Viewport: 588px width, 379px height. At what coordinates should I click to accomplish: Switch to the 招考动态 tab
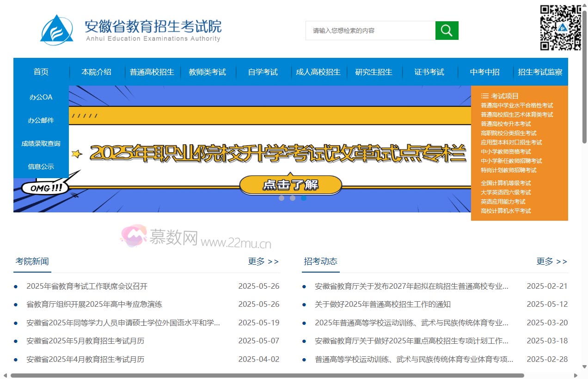320,261
